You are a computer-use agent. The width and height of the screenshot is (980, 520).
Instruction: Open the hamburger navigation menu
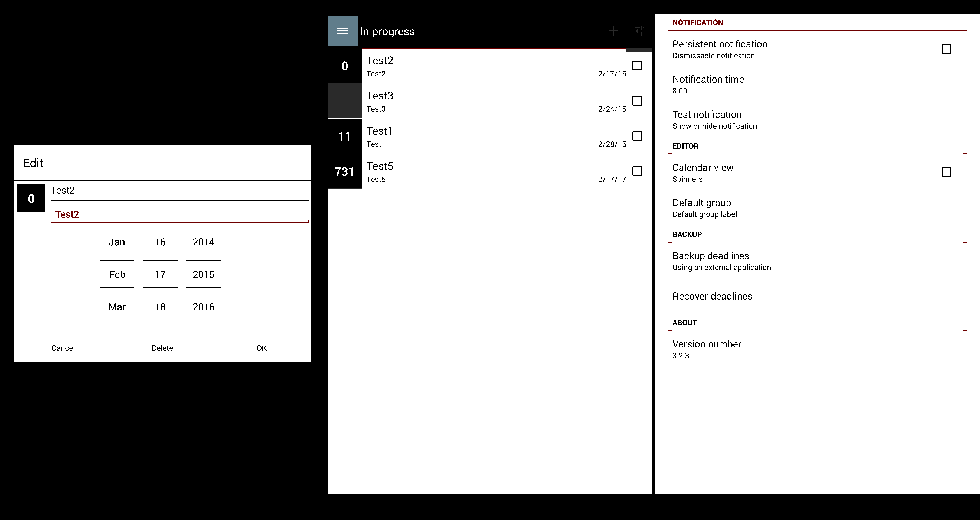[342, 31]
